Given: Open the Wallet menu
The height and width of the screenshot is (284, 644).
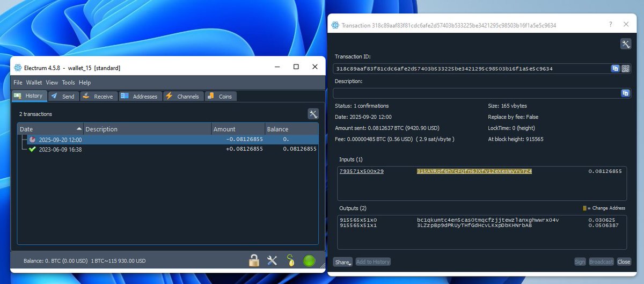Looking at the screenshot, I should 34,83.
